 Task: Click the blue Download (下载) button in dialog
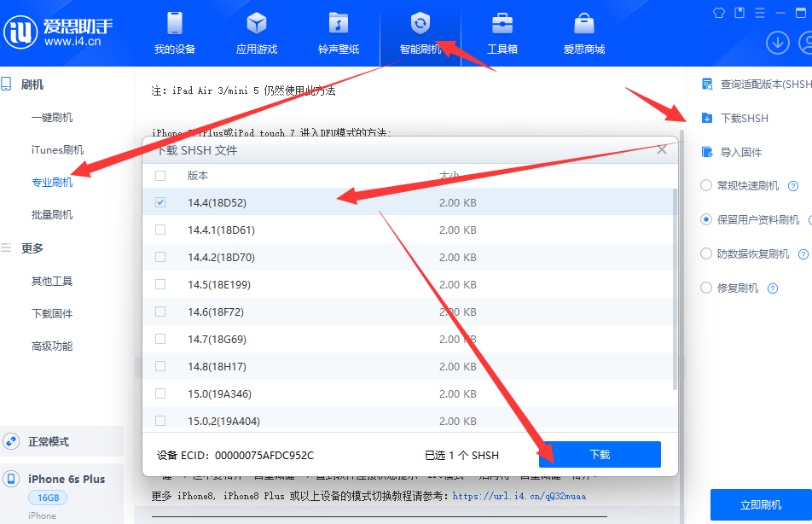coord(600,455)
